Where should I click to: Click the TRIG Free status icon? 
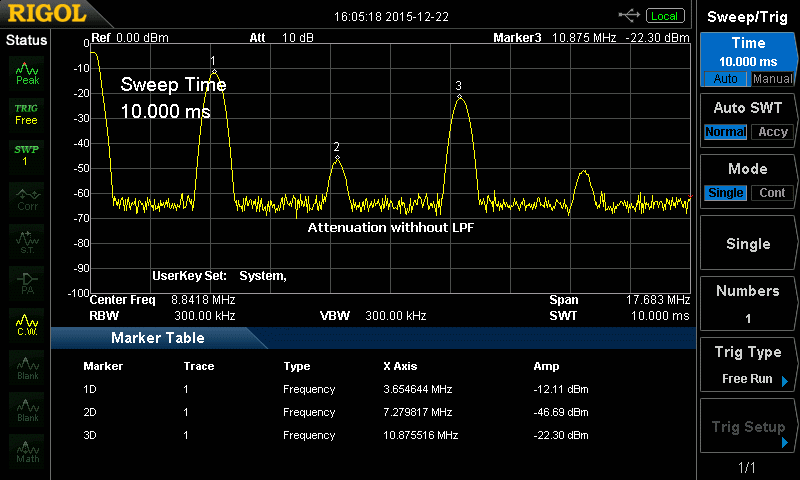27,114
